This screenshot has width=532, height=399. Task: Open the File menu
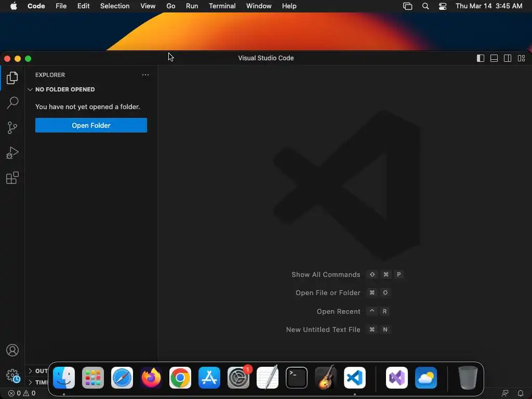pyautogui.click(x=61, y=6)
